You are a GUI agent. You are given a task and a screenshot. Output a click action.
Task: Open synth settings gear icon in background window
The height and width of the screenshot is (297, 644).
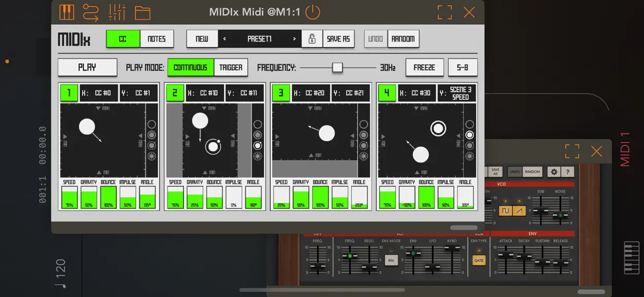tap(553, 172)
